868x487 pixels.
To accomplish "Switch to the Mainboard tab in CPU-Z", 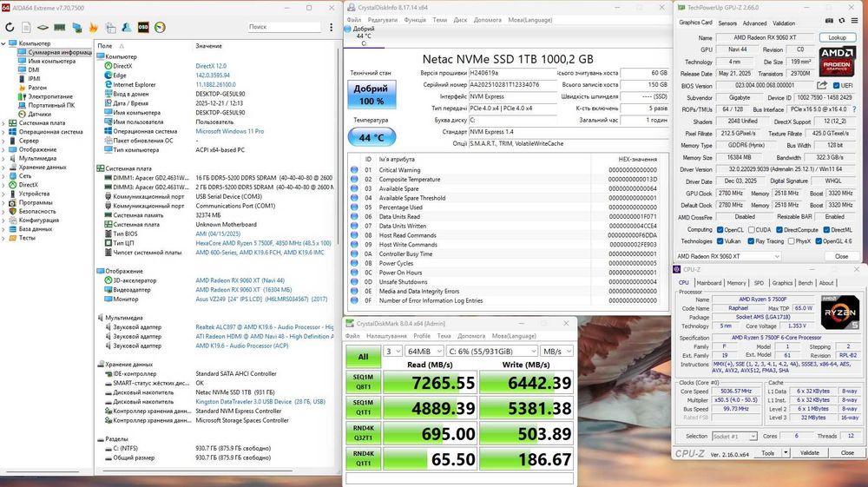I will tap(708, 283).
